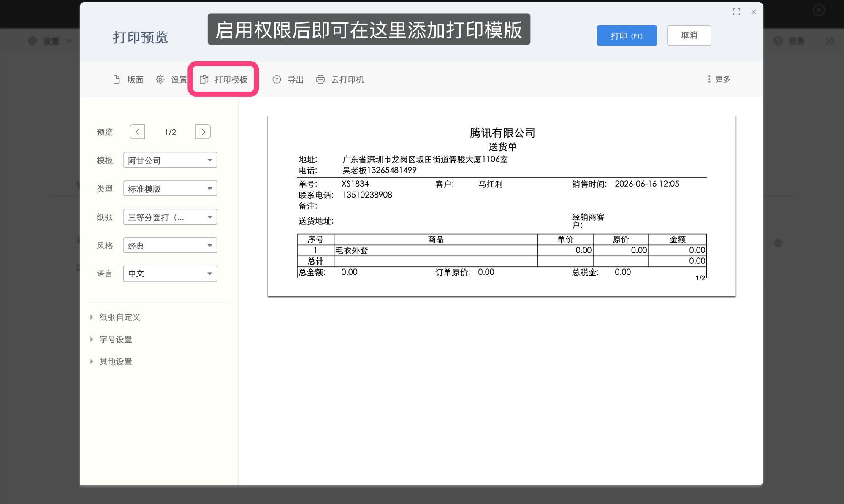Open 打印模板 print templates
The width and height of the screenshot is (844, 504).
click(223, 79)
